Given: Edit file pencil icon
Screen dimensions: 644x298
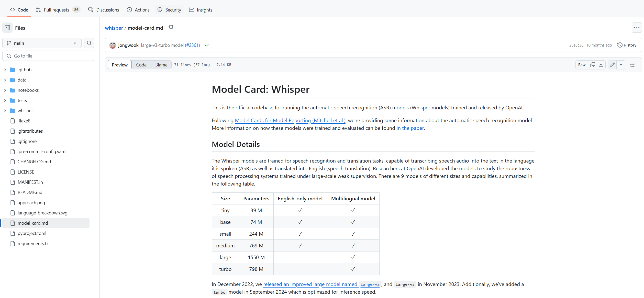Looking at the screenshot, I should pyautogui.click(x=613, y=65).
